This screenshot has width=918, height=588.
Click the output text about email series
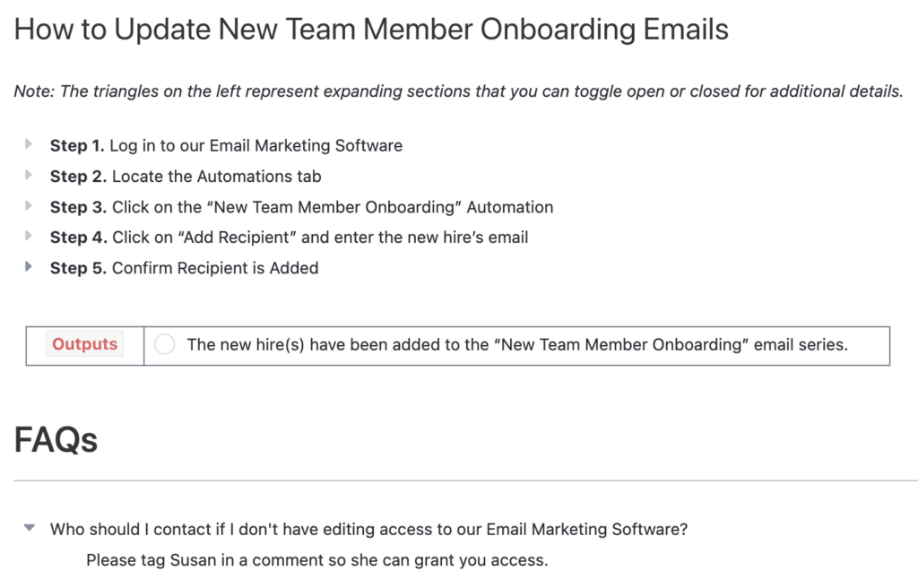(517, 345)
